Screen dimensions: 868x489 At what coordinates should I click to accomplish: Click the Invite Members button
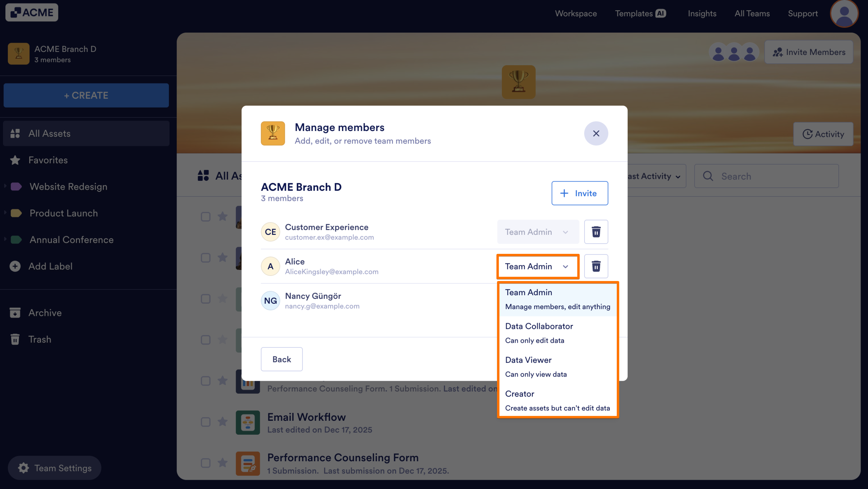(x=809, y=52)
